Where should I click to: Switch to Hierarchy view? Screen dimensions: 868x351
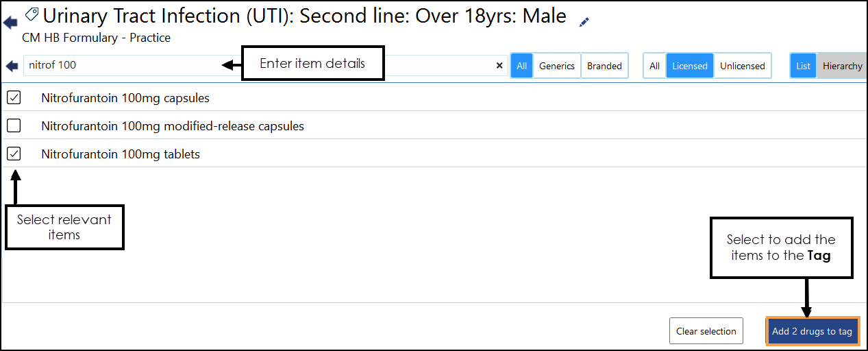[x=842, y=66]
